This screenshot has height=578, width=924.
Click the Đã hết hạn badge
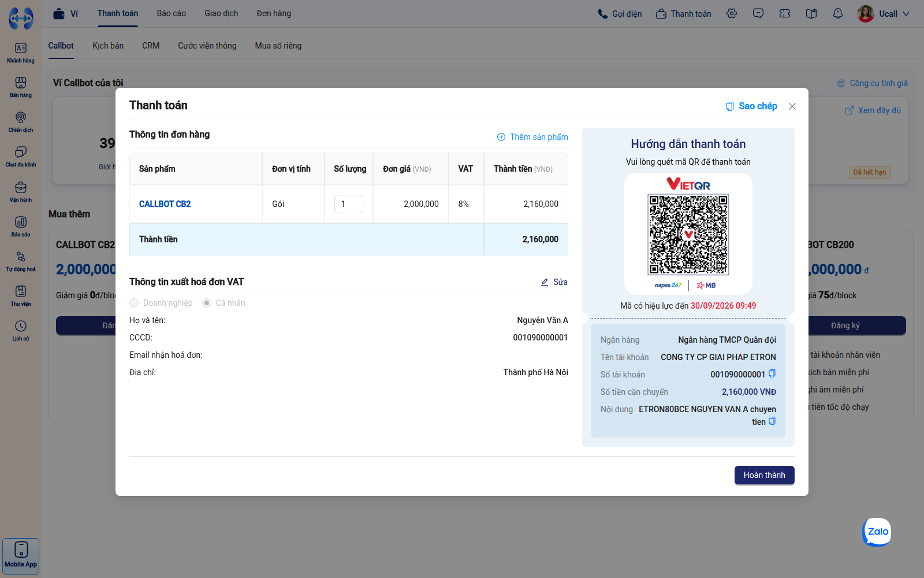click(870, 172)
